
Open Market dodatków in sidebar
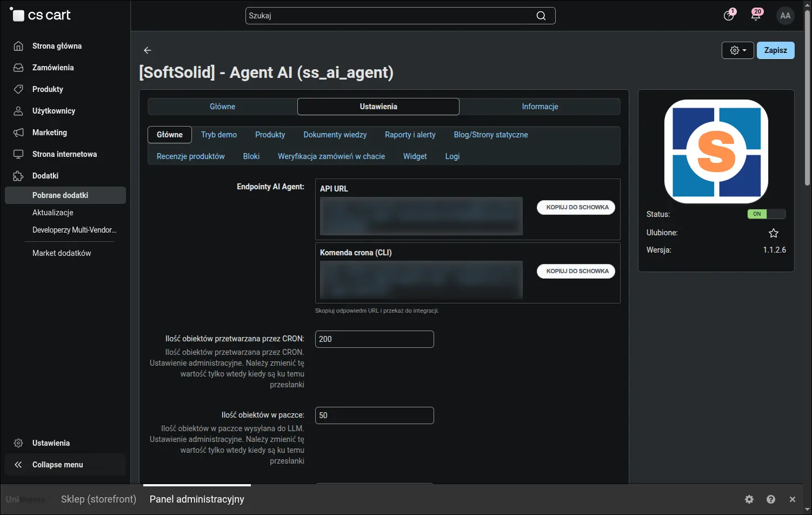coord(62,253)
